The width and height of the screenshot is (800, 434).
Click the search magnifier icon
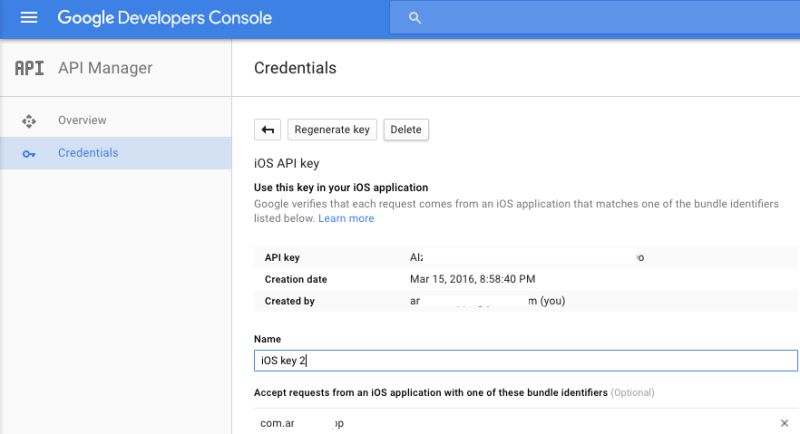415,18
